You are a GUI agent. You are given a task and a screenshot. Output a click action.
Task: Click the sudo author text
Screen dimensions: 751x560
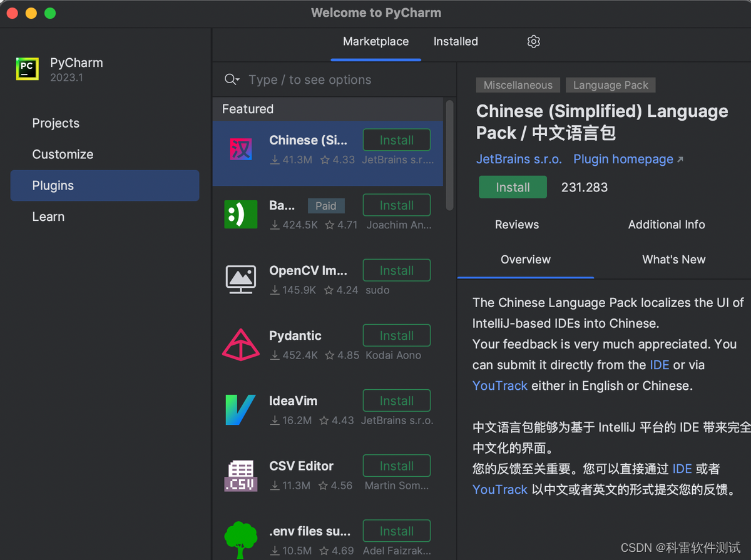pos(377,290)
